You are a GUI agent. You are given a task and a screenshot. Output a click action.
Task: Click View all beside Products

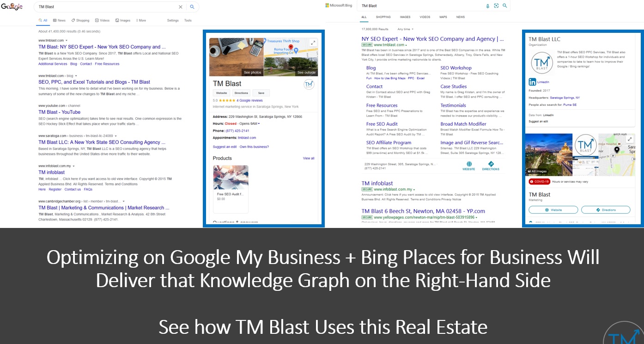coord(309,158)
